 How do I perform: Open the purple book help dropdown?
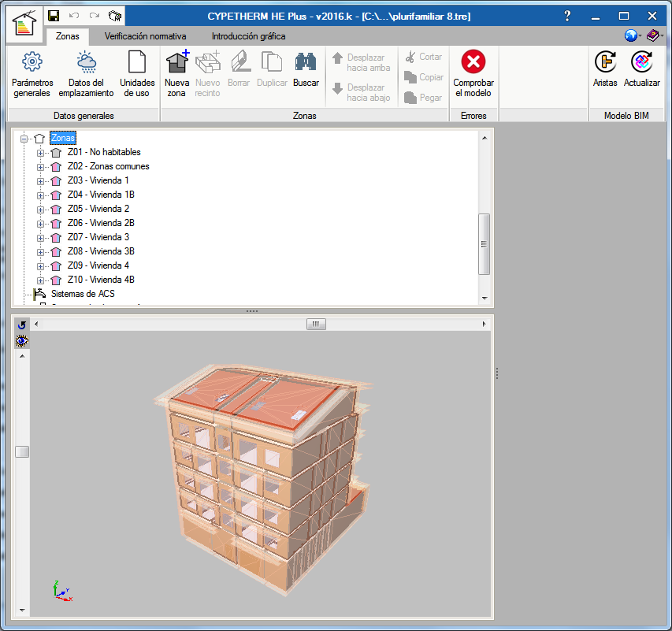(655, 35)
